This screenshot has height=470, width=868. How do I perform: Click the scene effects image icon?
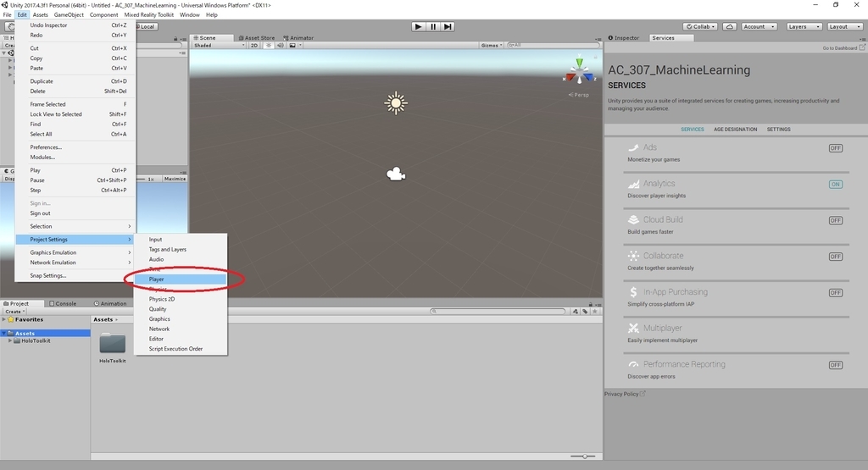[x=292, y=46]
